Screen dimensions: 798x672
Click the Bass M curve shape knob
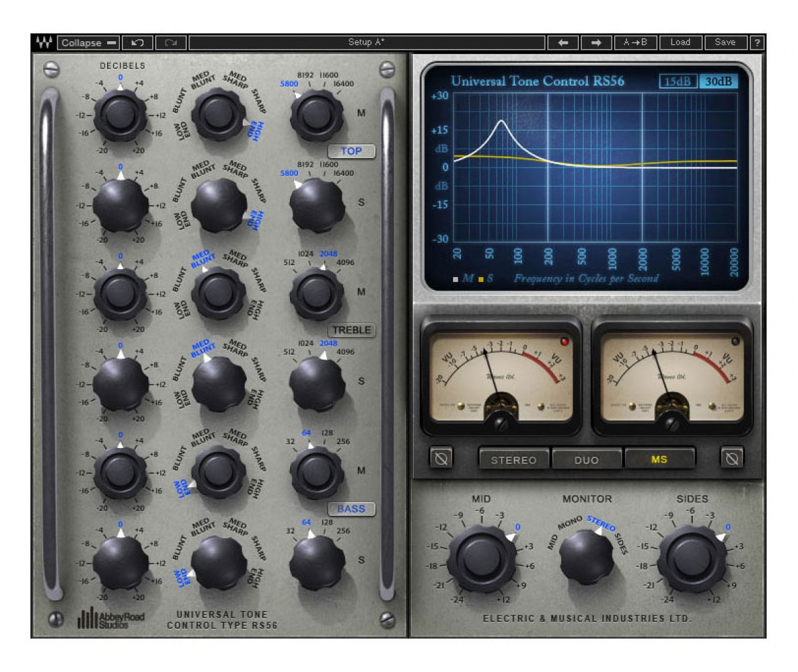(219, 472)
